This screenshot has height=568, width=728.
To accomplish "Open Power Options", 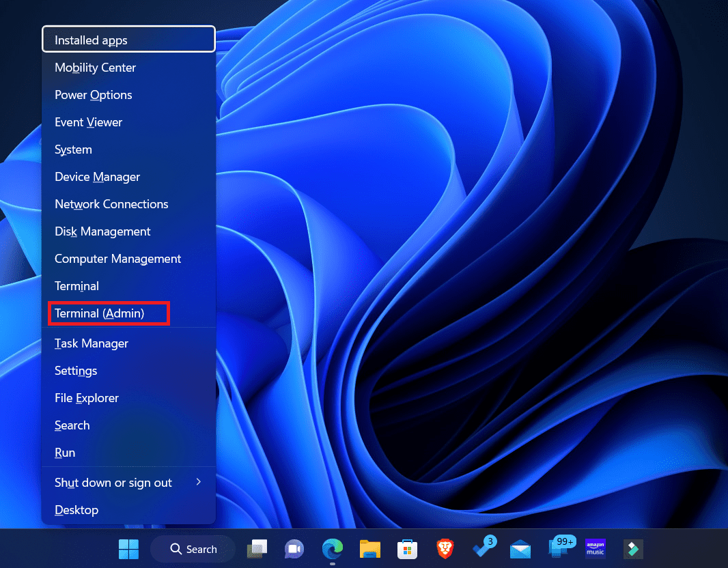I will coord(93,95).
